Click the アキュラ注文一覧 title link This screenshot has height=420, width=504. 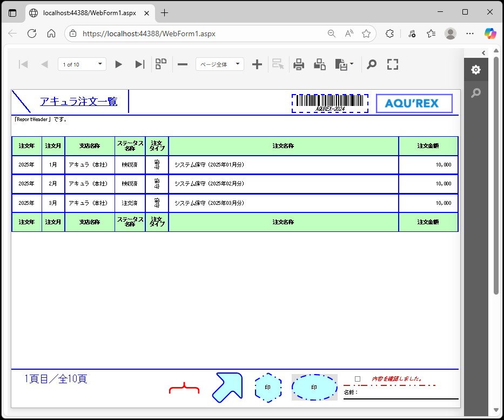coord(78,102)
